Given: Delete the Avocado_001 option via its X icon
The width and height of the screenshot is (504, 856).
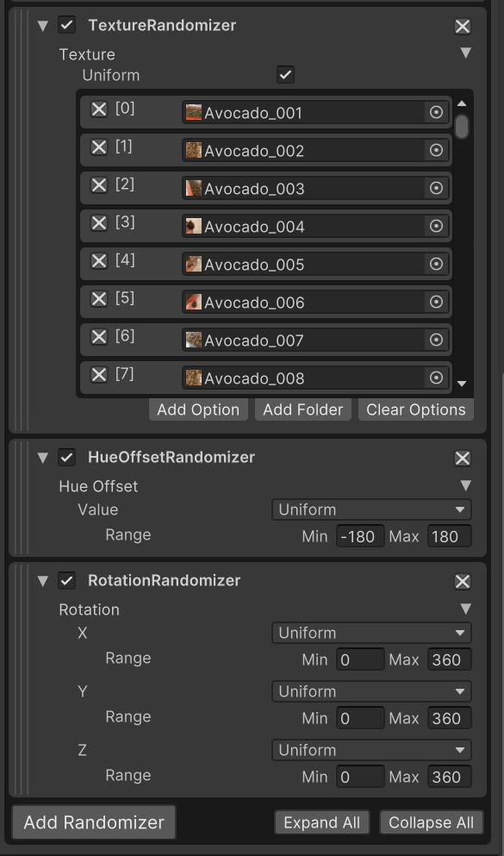Looking at the screenshot, I should [99, 109].
